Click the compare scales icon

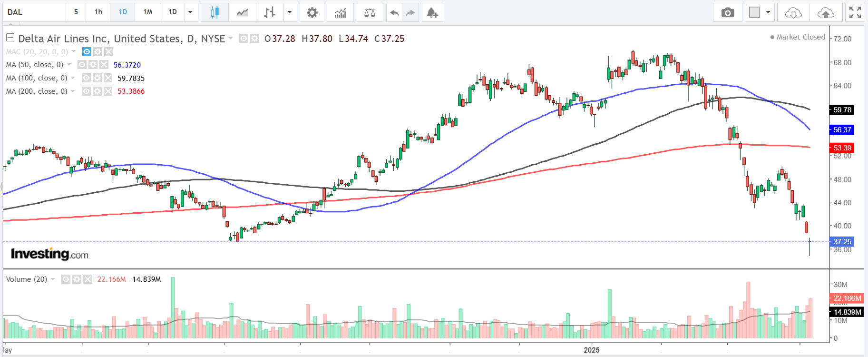click(x=370, y=12)
